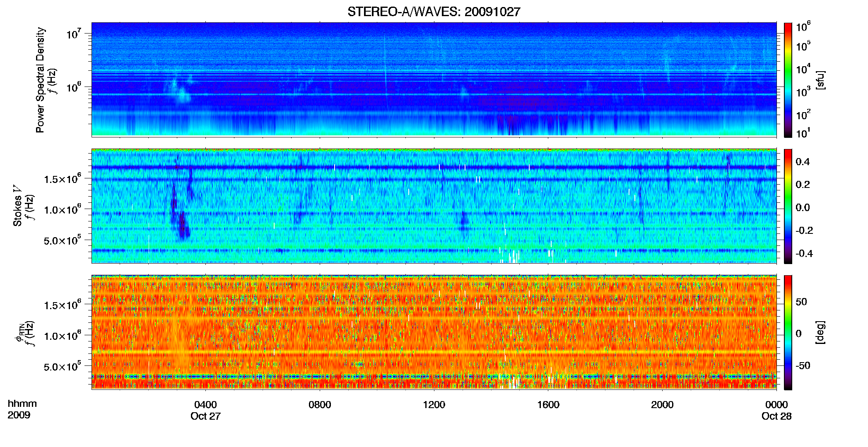Click the [deg] unit label
The height and width of the screenshot is (447, 868).
(x=820, y=332)
